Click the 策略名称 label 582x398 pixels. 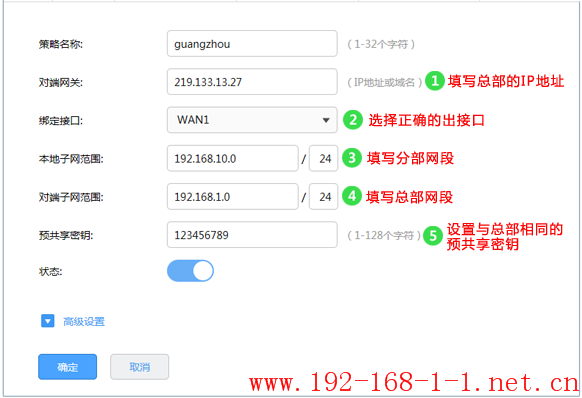click(x=61, y=44)
